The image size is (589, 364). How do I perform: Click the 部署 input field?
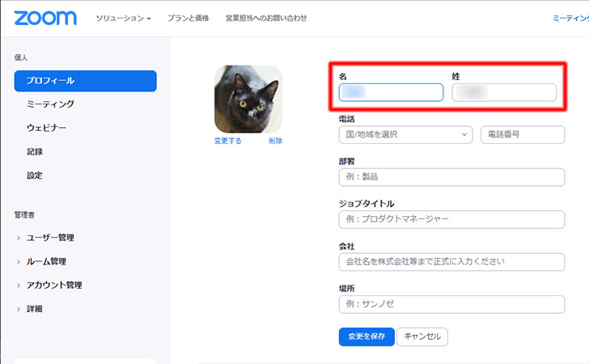(x=451, y=177)
